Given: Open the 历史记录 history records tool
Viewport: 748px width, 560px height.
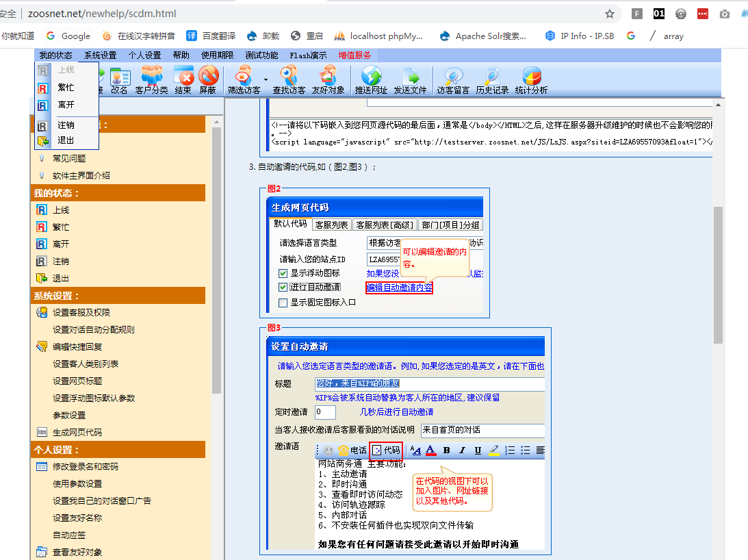Looking at the screenshot, I should 492,81.
